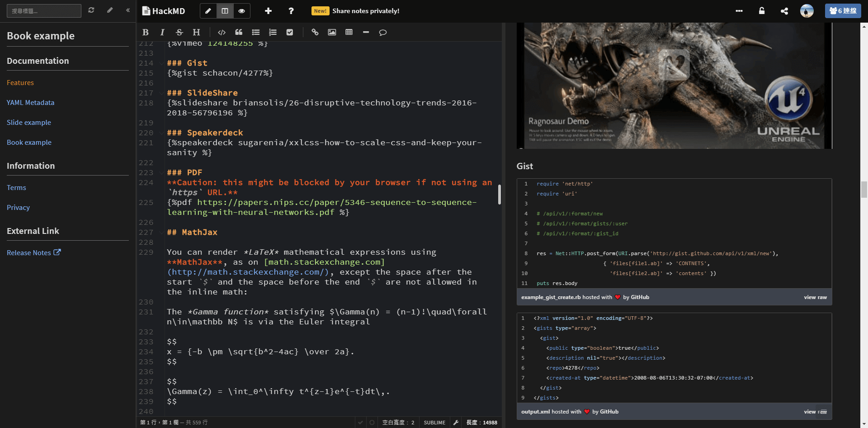Insert a bulleted list
The width and height of the screenshot is (868, 428).
coord(256,32)
